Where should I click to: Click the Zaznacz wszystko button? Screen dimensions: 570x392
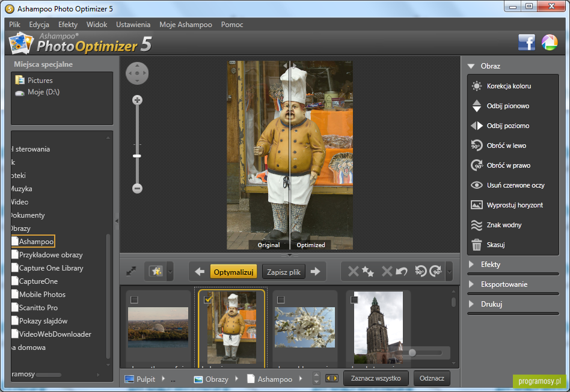(x=376, y=378)
